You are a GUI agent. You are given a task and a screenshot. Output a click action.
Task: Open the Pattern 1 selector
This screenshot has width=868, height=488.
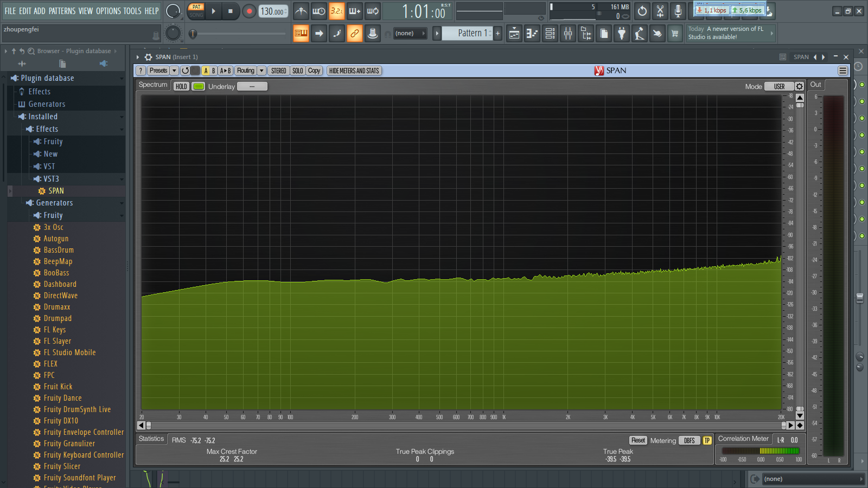(x=468, y=33)
